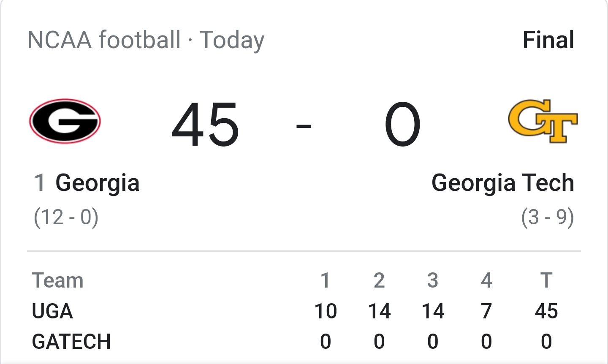Click UGA's first quarter score 10
This screenshot has height=364, width=608.
pyautogui.click(x=326, y=312)
